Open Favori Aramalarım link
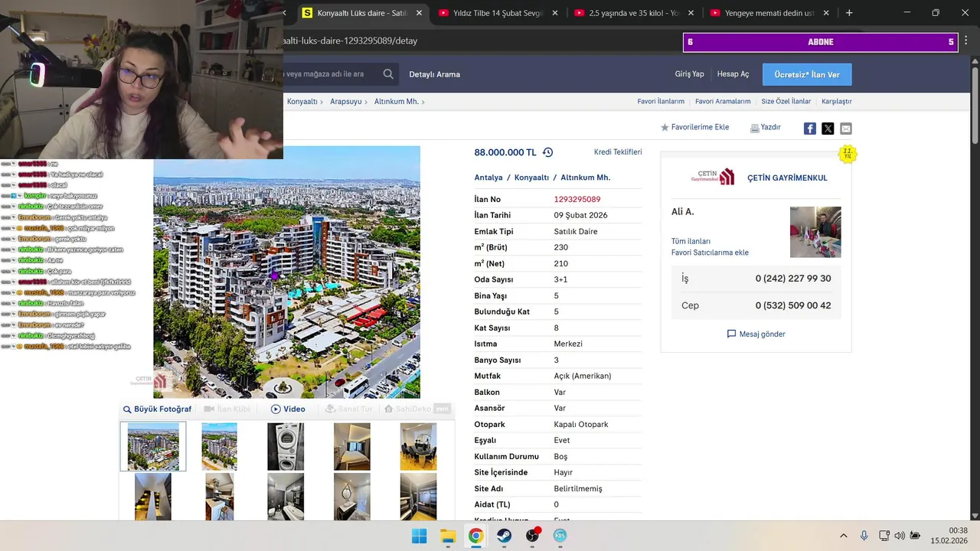 pyautogui.click(x=723, y=101)
